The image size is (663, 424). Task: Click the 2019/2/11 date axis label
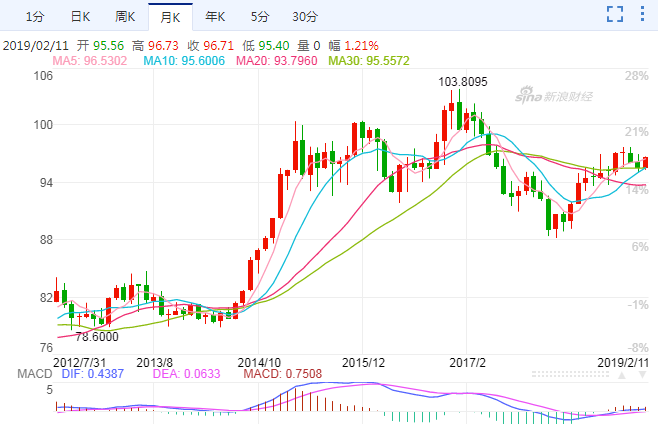pyautogui.click(x=623, y=363)
